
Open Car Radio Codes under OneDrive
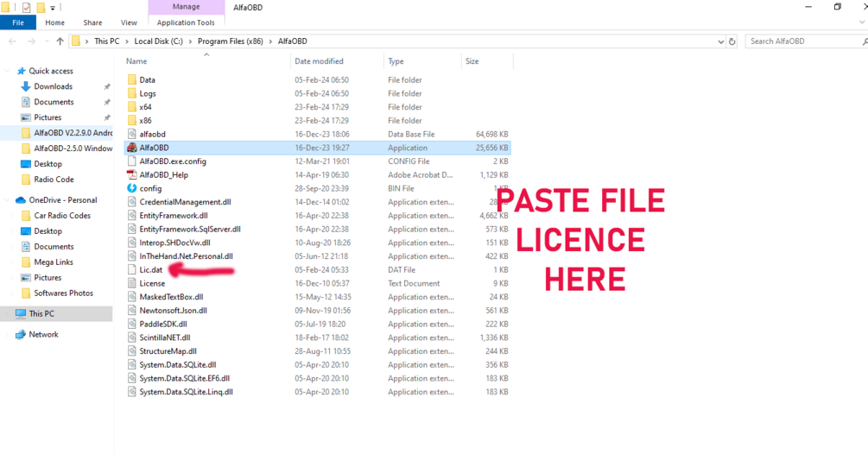point(56,216)
